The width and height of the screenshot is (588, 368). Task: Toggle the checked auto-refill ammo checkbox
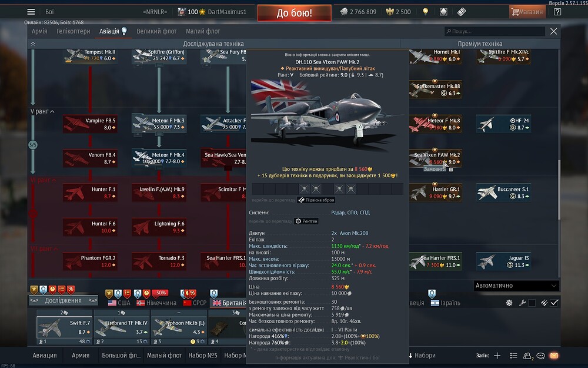[x=554, y=303]
